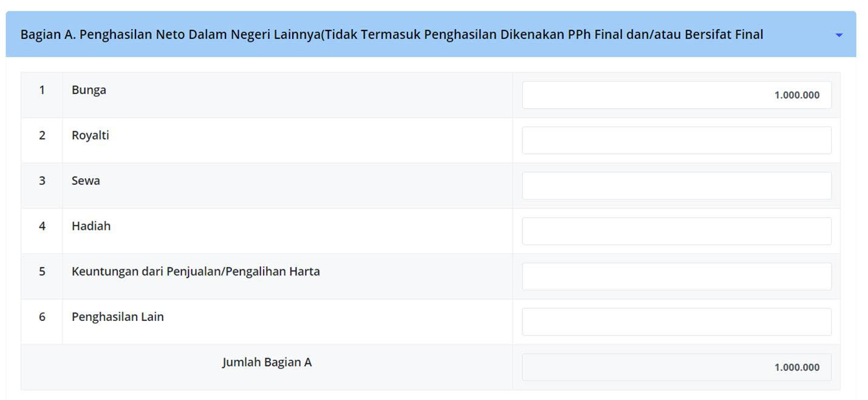Click row number 1 cell
868x400 pixels.
tap(42, 90)
